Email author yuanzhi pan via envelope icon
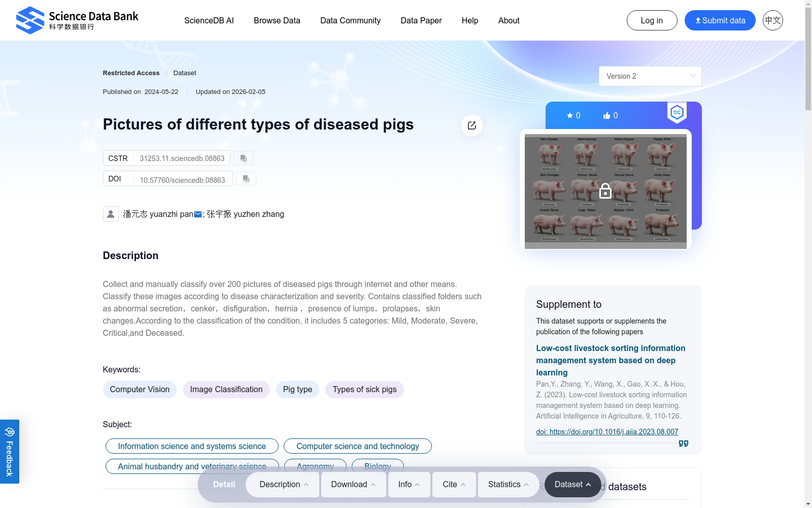812x508 pixels. click(198, 214)
